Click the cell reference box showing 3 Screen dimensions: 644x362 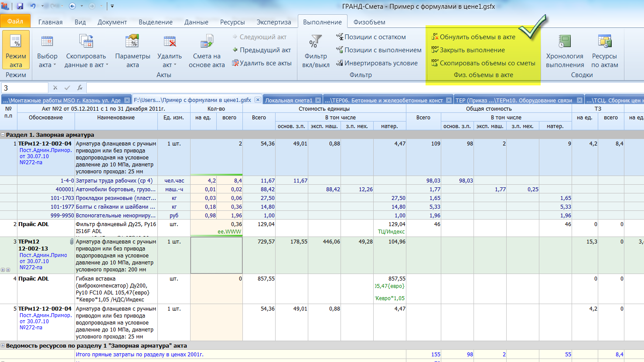pos(24,88)
